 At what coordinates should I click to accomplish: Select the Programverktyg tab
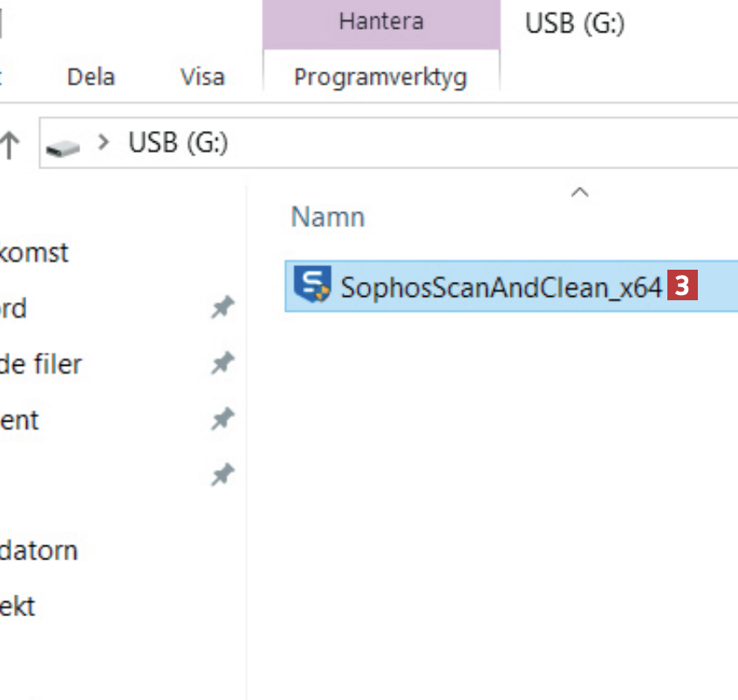(x=380, y=77)
